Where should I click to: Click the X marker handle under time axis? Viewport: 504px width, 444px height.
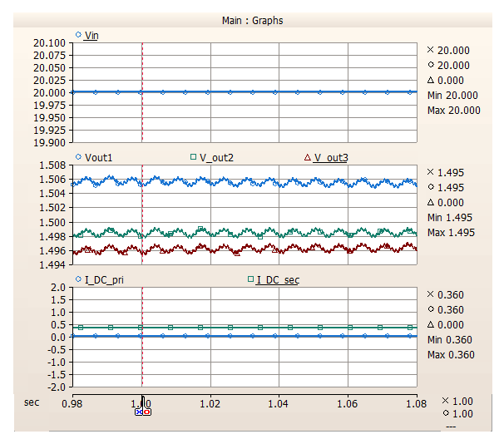click(138, 412)
